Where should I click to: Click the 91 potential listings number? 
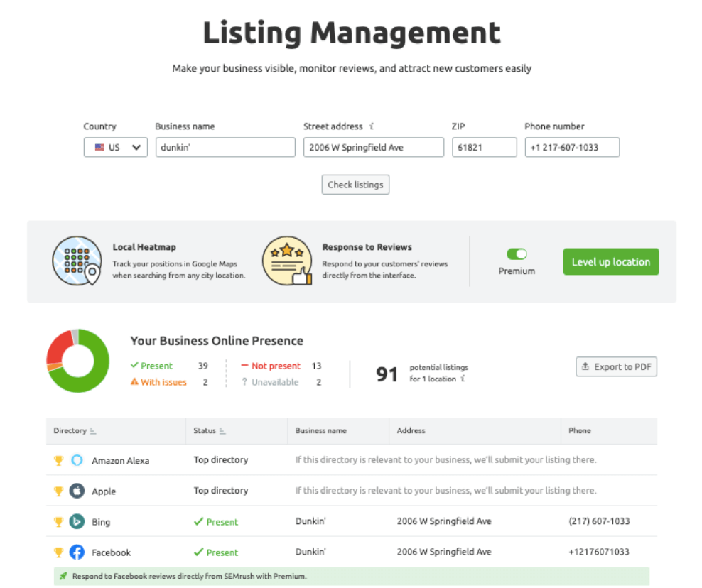coord(387,374)
